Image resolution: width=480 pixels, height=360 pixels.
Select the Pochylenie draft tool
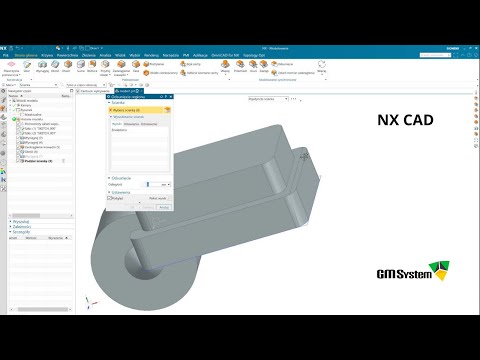point(154,64)
